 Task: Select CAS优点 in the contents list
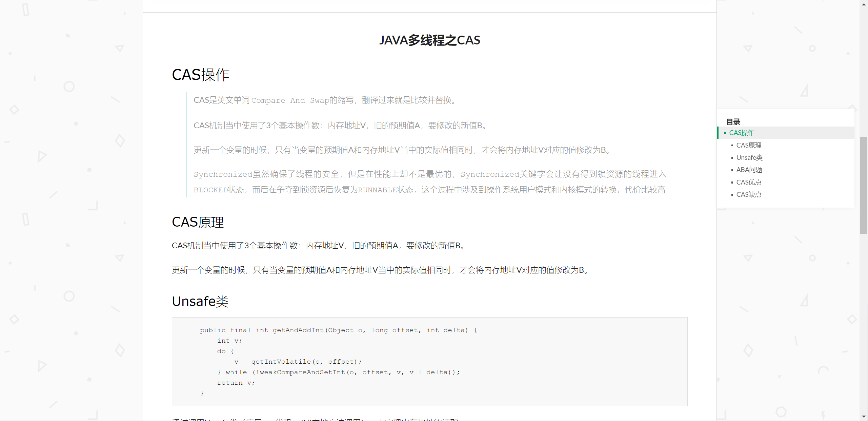pyautogui.click(x=749, y=182)
